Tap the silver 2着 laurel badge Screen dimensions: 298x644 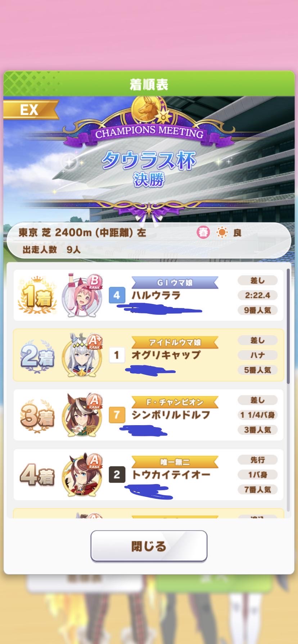[x=37, y=356]
